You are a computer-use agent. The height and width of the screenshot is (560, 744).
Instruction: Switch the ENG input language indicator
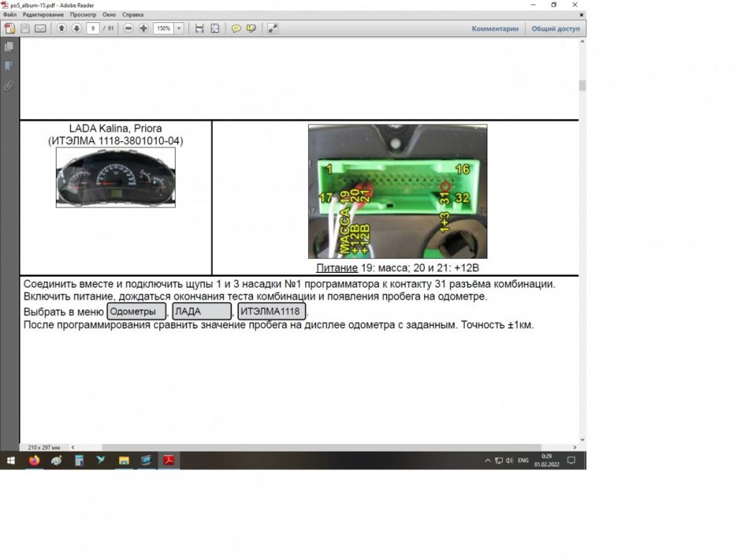pyautogui.click(x=523, y=460)
